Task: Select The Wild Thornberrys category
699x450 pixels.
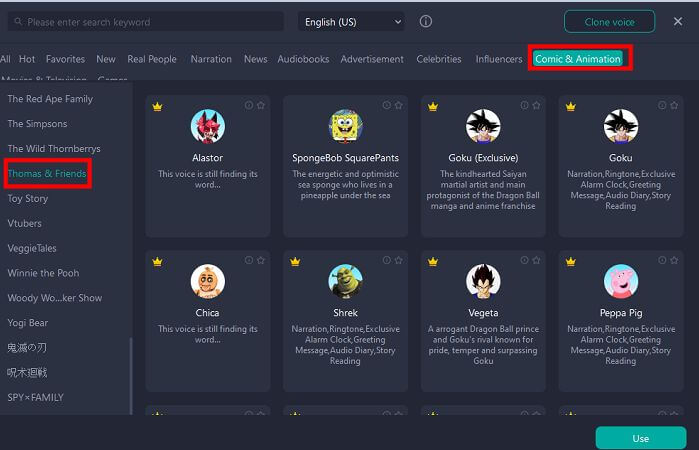Action: tap(54, 149)
